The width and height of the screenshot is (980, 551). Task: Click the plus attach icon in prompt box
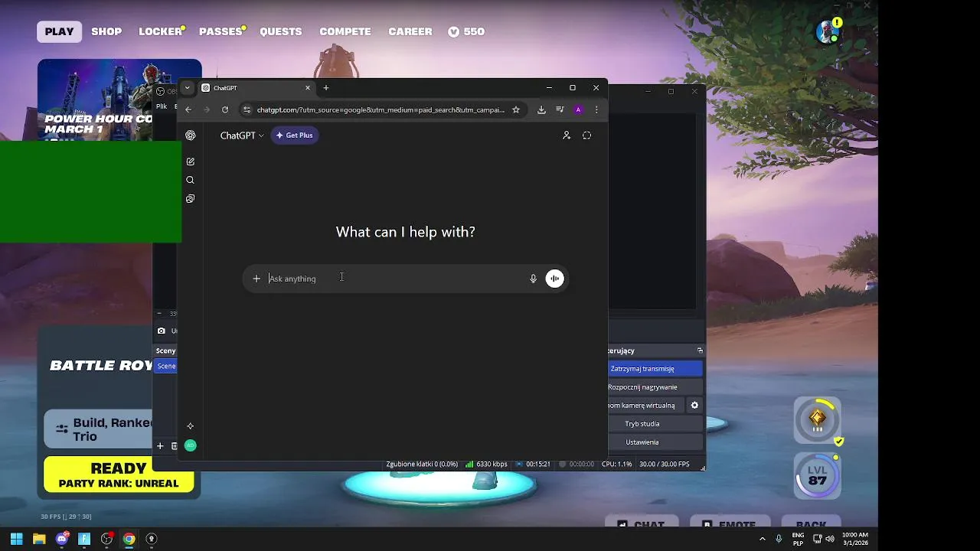pos(256,279)
